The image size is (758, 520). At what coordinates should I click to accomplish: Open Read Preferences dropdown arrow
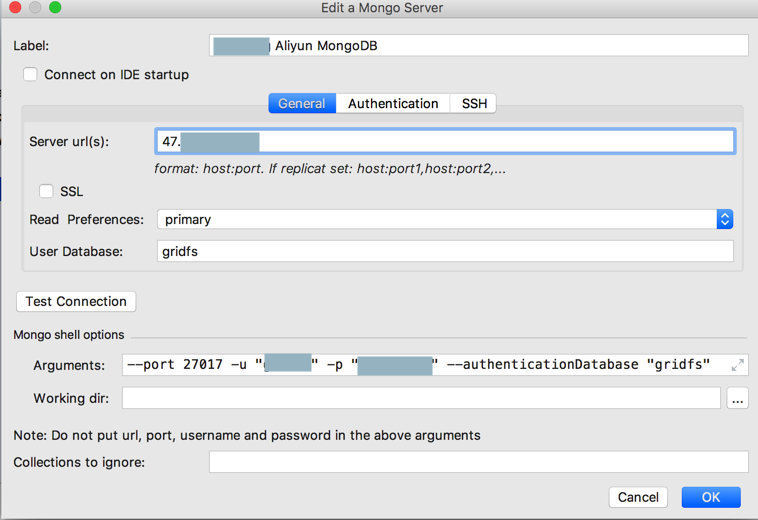tap(725, 219)
